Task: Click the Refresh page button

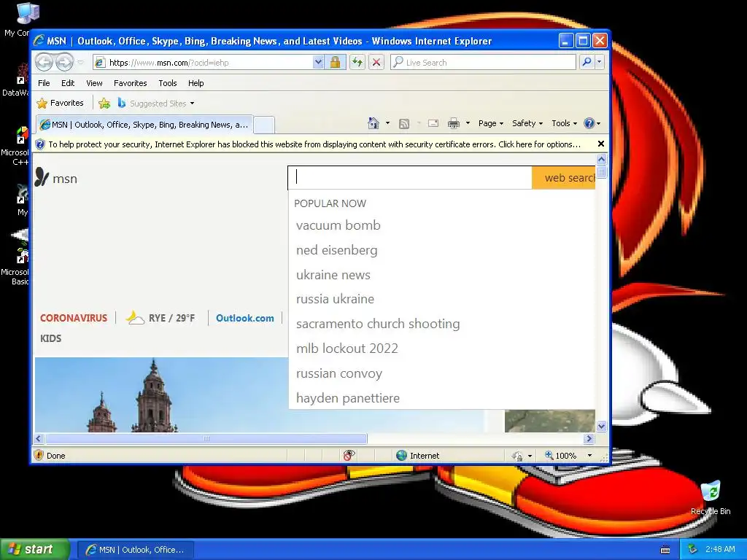Action: click(x=357, y=63)
